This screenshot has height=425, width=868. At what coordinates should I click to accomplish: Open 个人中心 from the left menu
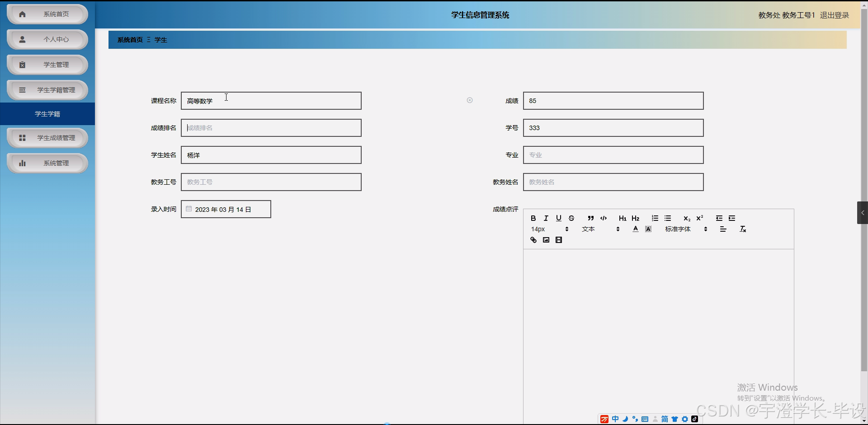click(x=47, y=39)
